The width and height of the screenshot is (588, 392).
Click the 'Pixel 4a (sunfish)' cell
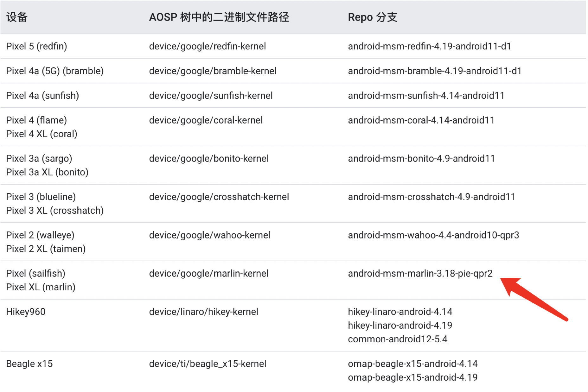pyautogui.click(x=42, y=96)
